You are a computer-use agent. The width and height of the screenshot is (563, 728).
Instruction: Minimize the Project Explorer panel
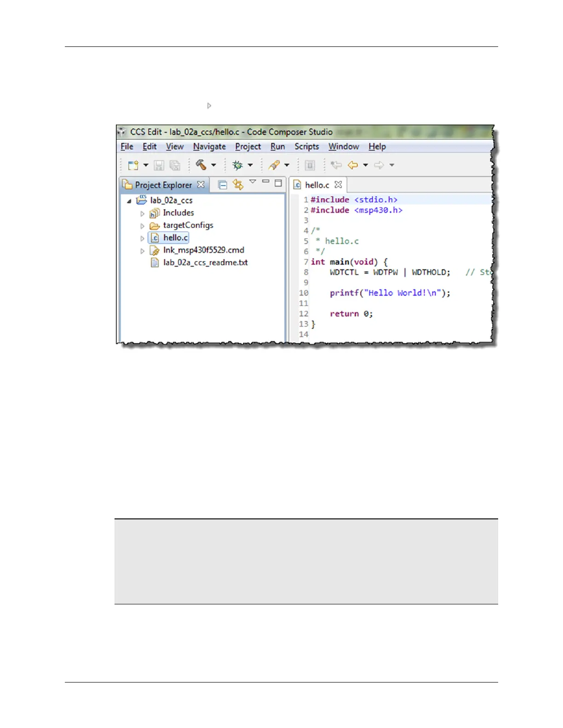click(266, 182)
